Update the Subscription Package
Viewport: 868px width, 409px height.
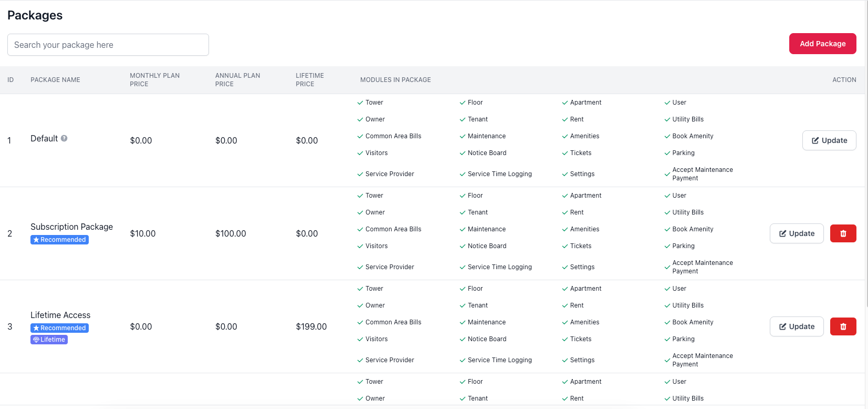797,233
